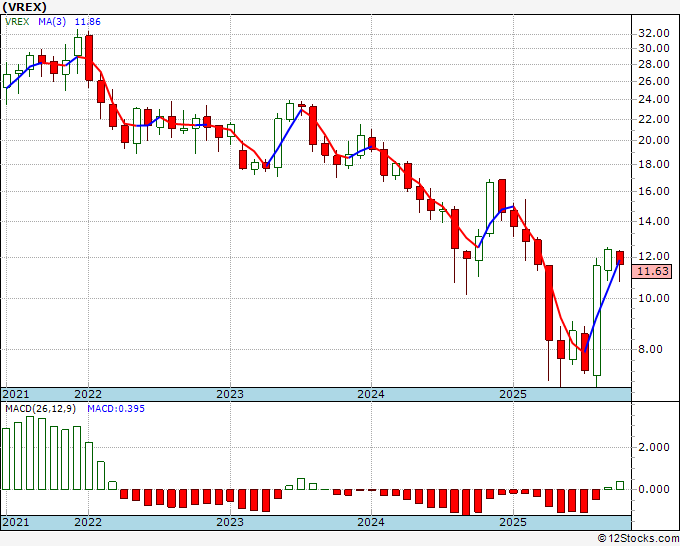Click the tall green candle before price 12.00 recovery

(597, 320)
